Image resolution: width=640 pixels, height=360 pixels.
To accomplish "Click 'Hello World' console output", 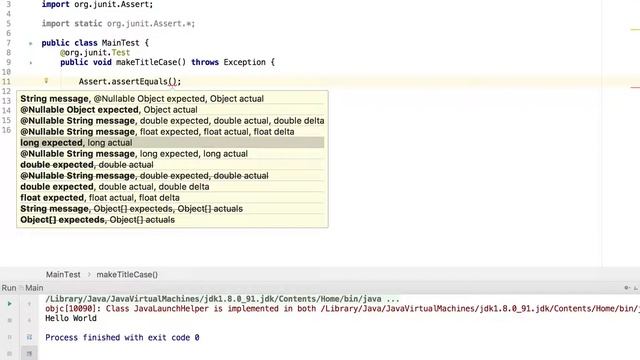I will [x=71, y=318].
